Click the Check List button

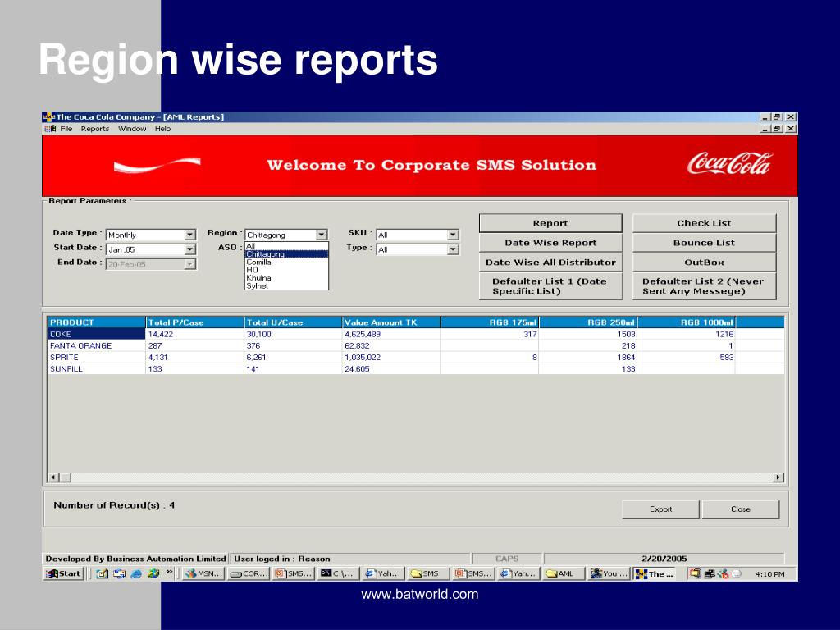coord(704,223)
